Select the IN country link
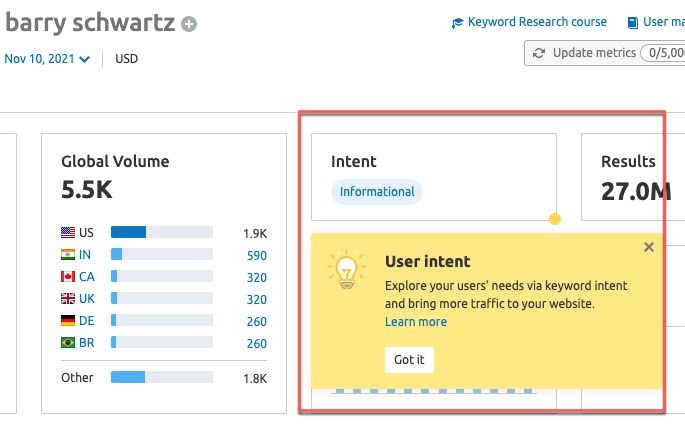Viewport: 685px width, 432px height. click(85, 255)
